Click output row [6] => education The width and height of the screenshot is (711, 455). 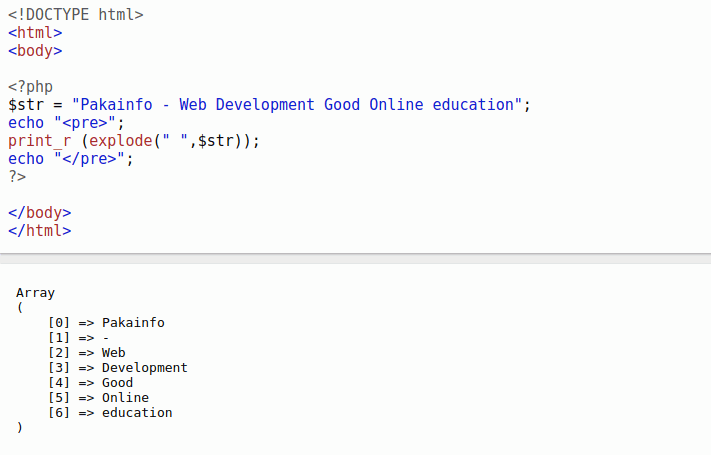pos(110,413)
